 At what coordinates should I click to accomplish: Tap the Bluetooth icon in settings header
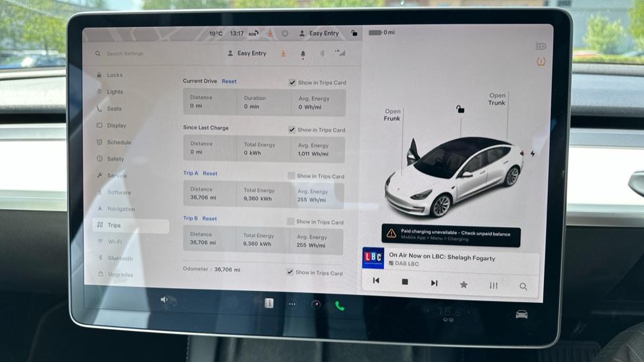pyautogui.click(x=323, y=53)
